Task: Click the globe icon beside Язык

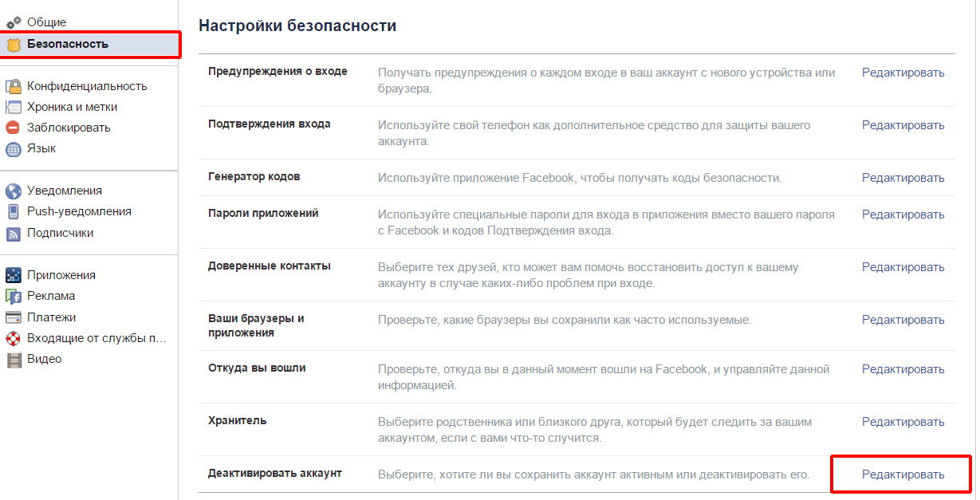Action: pos(14,148)
